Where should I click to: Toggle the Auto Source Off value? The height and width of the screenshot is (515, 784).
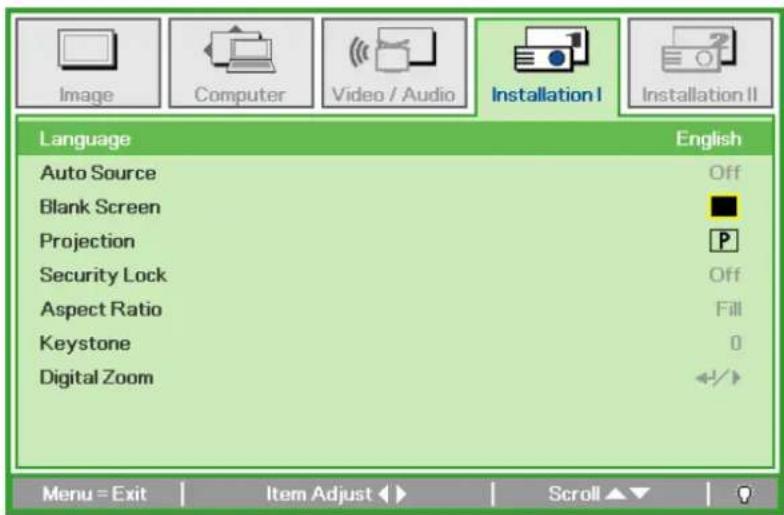pyautogui.click(x=724, y=173)
